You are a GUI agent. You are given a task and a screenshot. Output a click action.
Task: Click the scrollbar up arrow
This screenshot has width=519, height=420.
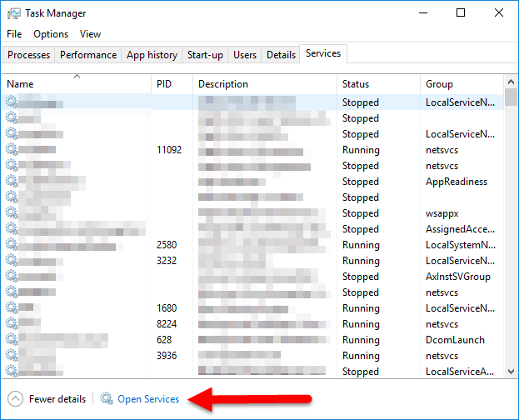(x=511, y=82)
